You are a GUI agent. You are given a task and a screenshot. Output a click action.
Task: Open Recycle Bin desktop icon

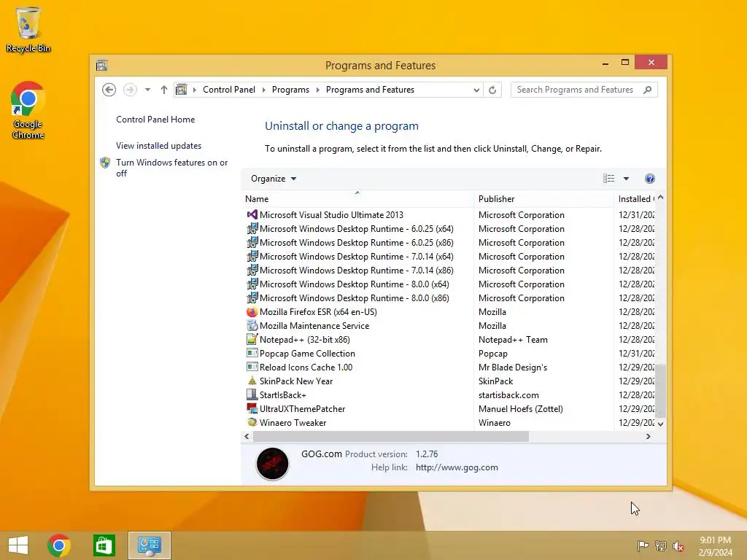[x=28, y=29]
